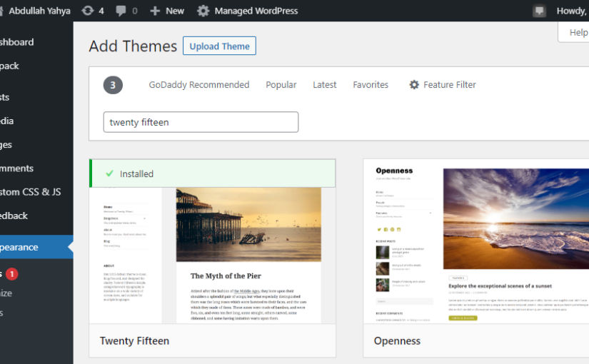Open comments bubble icon in admin bar
This screenshot has height=364, width=589.
pyautogui.click(x=121, y=11)
